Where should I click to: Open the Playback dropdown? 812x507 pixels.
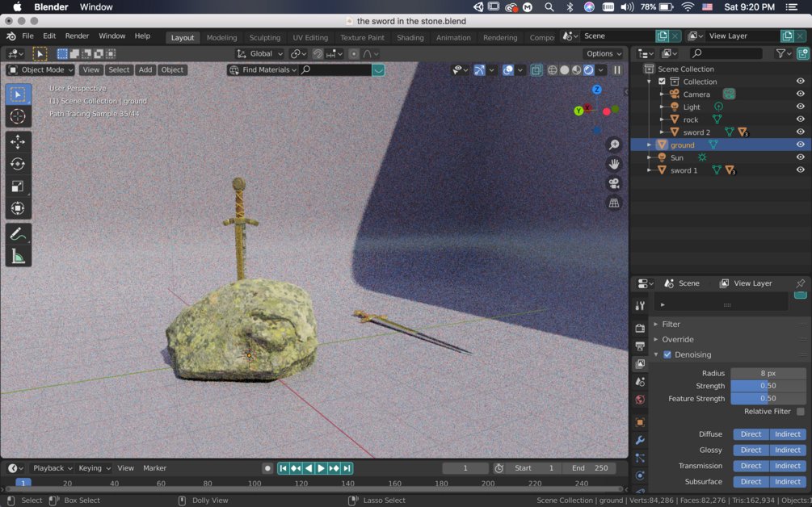point(52,468)
